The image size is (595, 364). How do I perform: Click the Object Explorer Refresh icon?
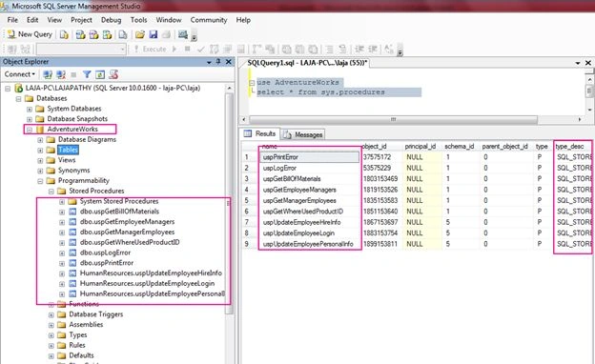[x=100, y=74]
